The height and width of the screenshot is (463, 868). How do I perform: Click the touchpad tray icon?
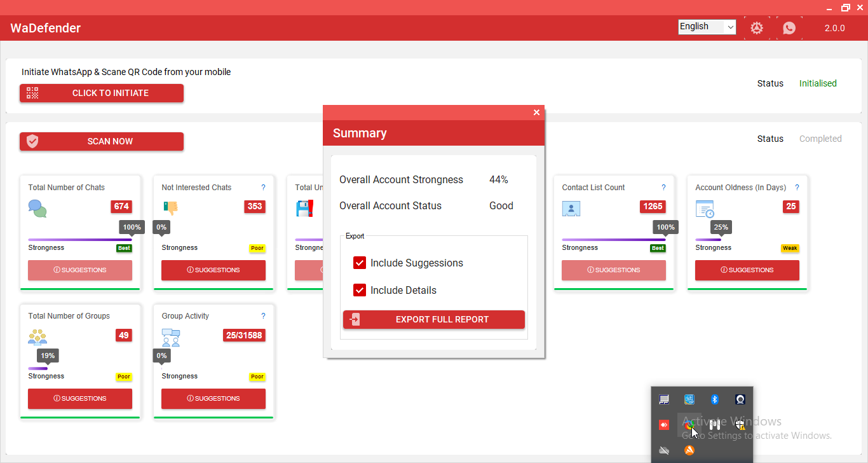pos(664,399)
